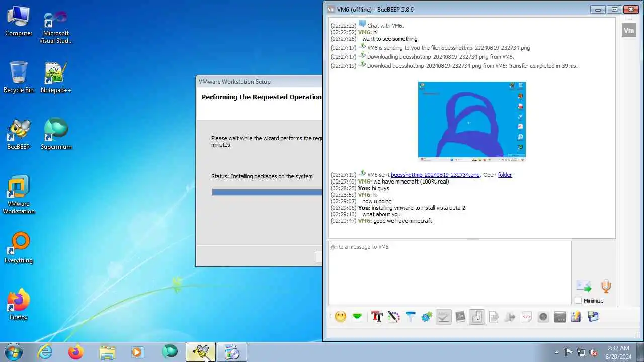Click the code snippet icon

527,317
